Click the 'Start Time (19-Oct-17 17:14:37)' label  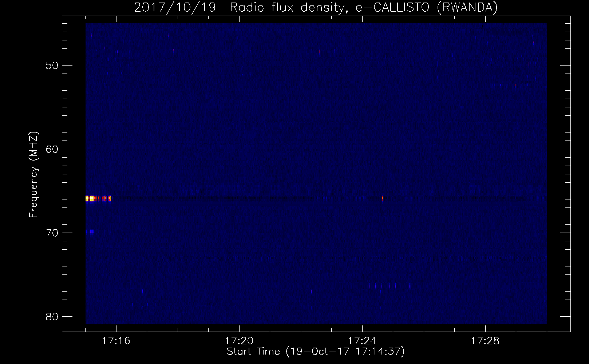coord(316,352)
